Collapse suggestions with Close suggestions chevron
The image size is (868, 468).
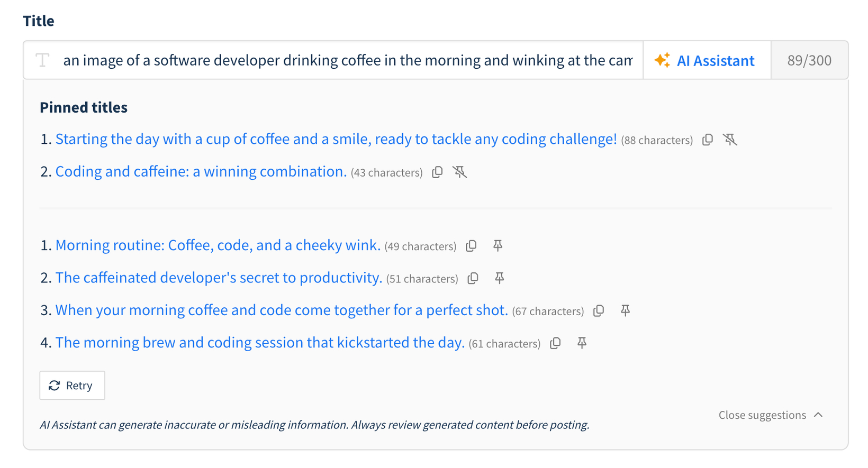click(818, 415)
